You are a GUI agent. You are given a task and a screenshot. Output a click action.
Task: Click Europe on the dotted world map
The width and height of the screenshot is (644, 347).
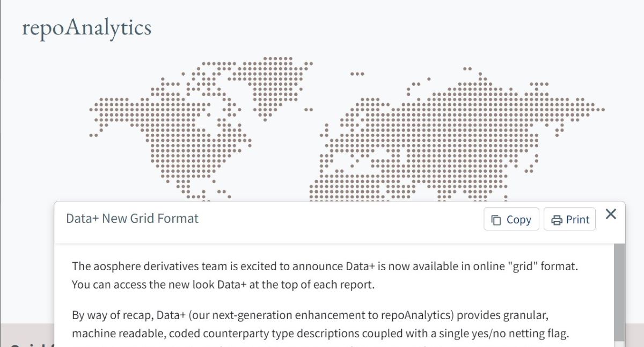(365, 156)
